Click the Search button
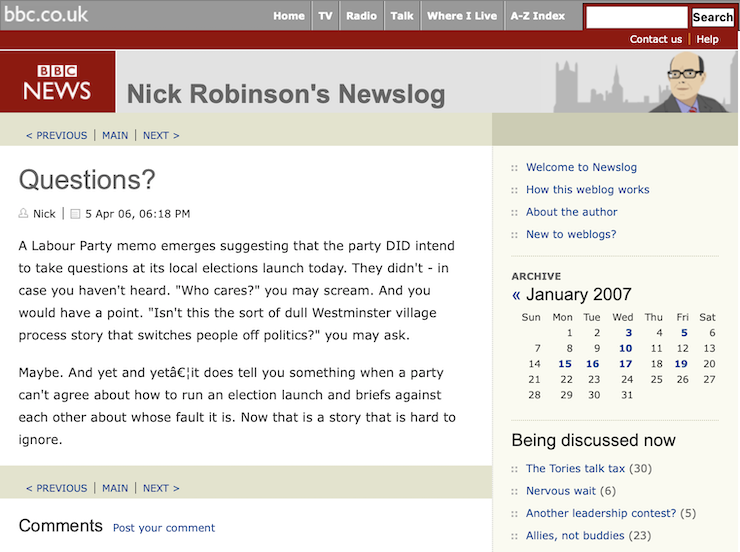 (x=713, y=17)
